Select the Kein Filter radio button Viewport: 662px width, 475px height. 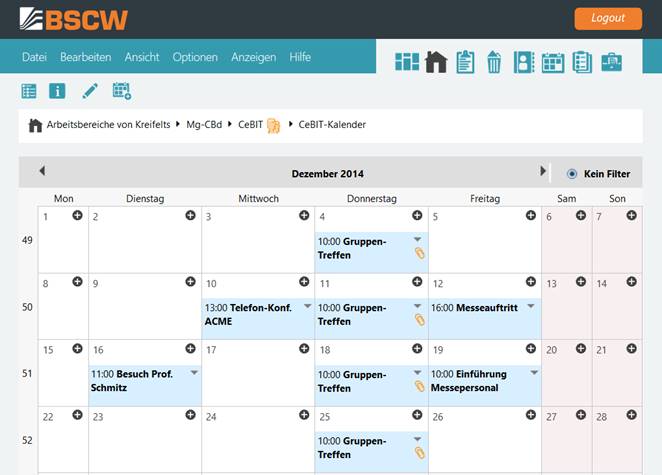pyautogui.click(x=572, y=173)
